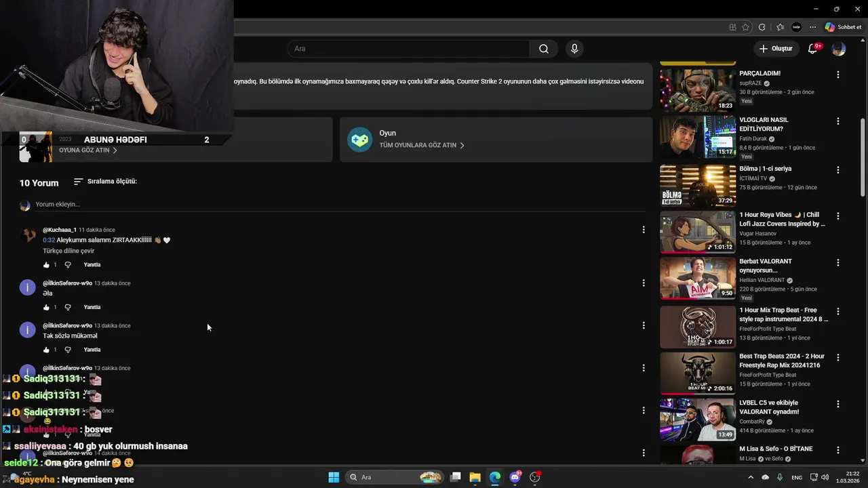
Task: Click @Kuchaaa_1 commenter avatar
Action: [x=27, y=235]
